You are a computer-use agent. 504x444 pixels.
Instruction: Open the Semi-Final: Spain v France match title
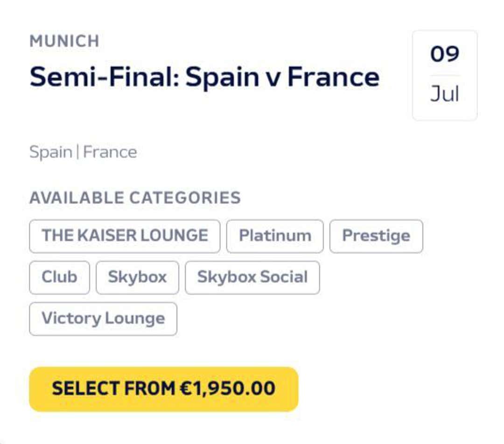(x=204, y=77)
